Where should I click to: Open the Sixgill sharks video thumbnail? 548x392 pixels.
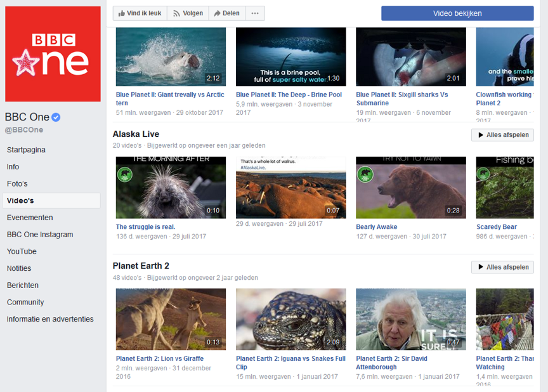tap(411, 56)
